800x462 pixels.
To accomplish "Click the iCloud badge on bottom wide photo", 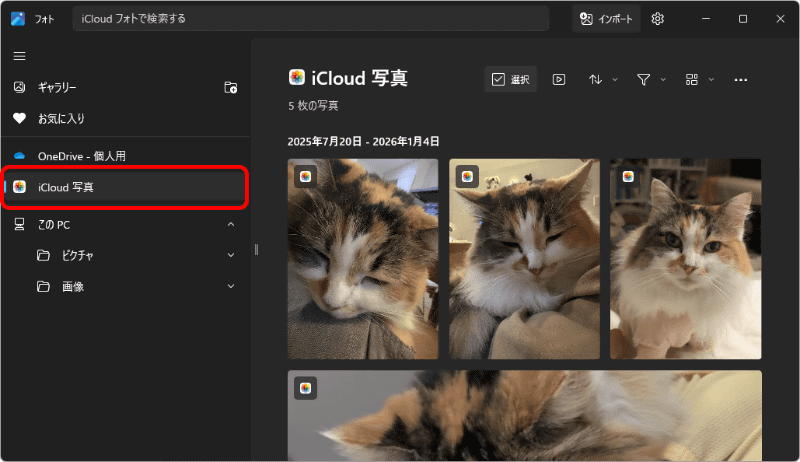I will [306, 388].
